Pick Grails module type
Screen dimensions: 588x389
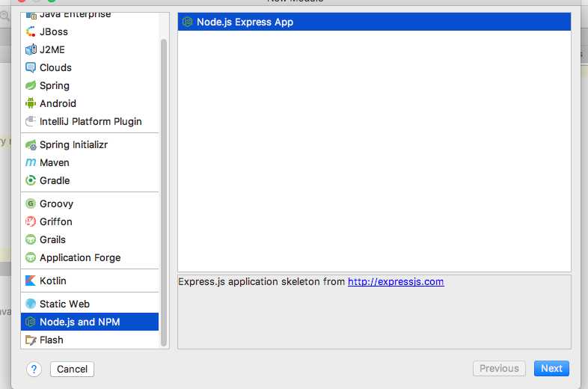pyautogui.click(x=90, y=239)
